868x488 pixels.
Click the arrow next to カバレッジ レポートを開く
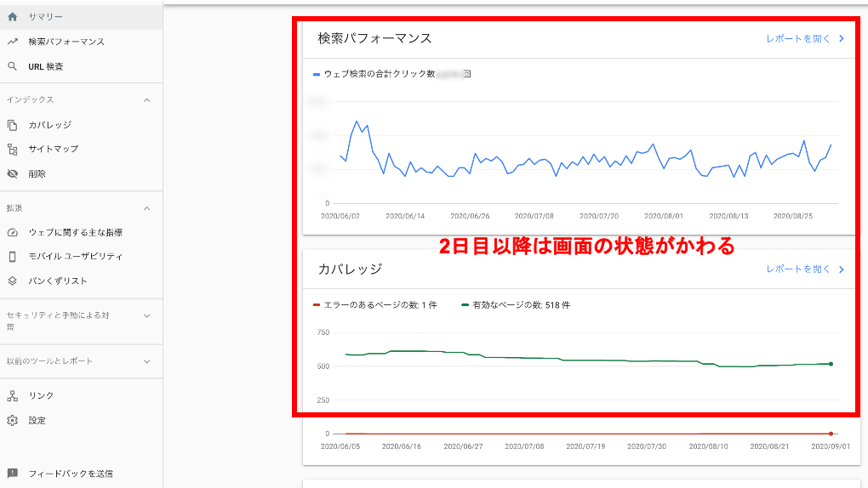[842, 270]
